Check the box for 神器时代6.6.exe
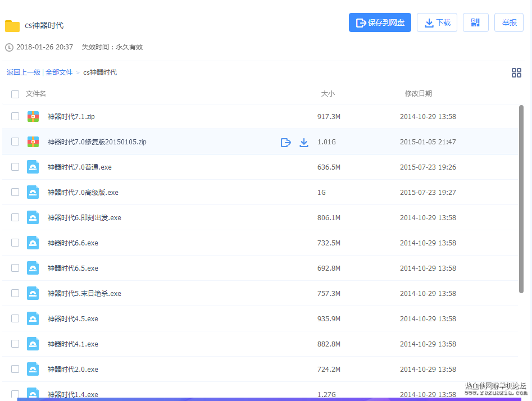The height and width of the screenshot is (401, 532). point(15,243)
